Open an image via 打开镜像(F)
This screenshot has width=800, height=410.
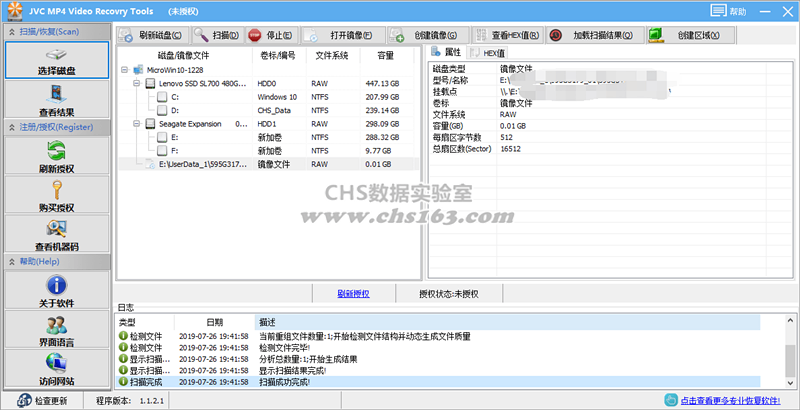343,35
